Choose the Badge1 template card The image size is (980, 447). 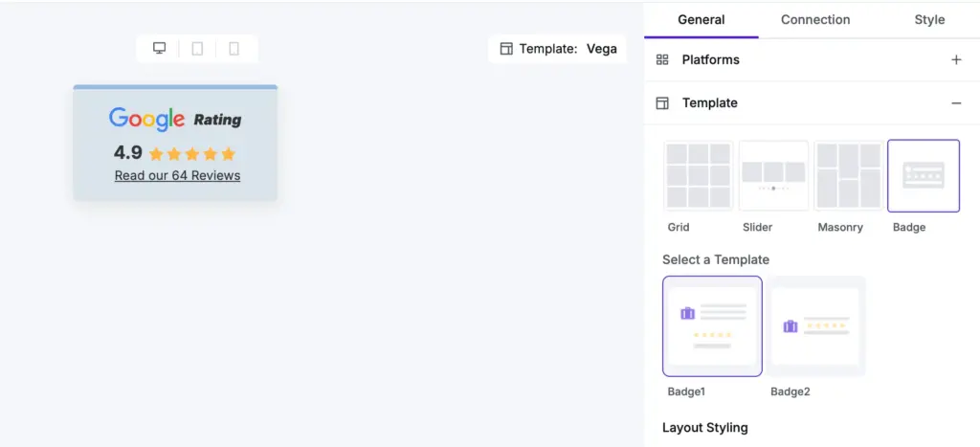pyautogui.click(x=712, y=326)
